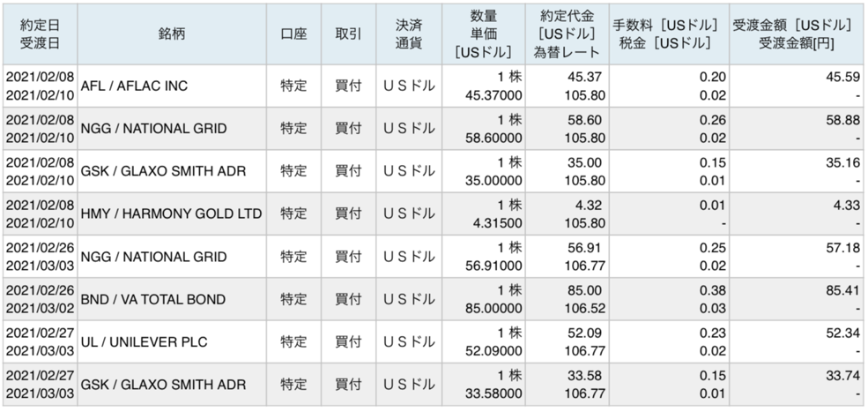This screenshot has width=868, height=412.
Task: Click the 受渡金額 column header
Action: coord(798,34)
